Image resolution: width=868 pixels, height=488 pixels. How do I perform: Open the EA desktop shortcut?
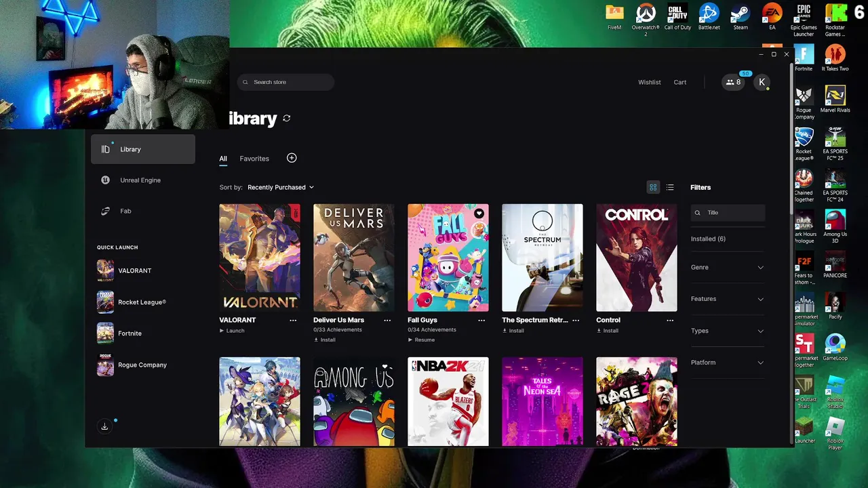(772, 17)
